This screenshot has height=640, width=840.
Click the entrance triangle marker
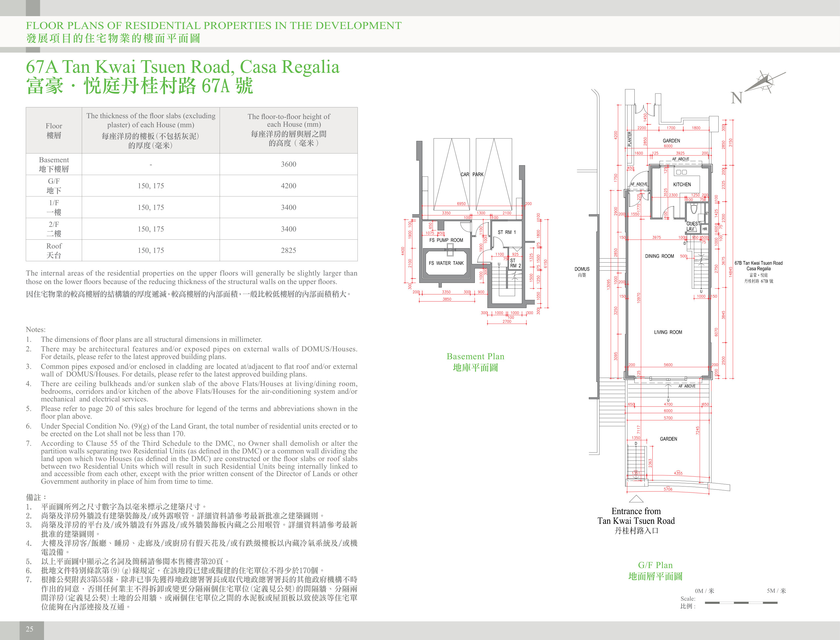(x=636, y=499)
